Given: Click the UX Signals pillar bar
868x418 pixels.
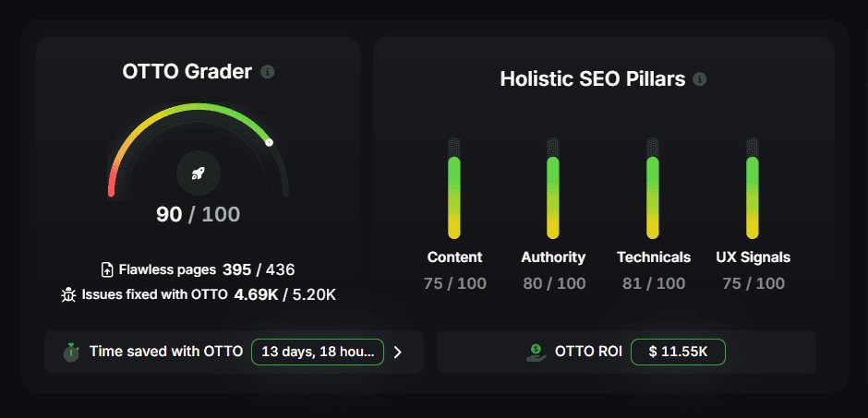Looking at the screenshot, I should pos(753,197).
